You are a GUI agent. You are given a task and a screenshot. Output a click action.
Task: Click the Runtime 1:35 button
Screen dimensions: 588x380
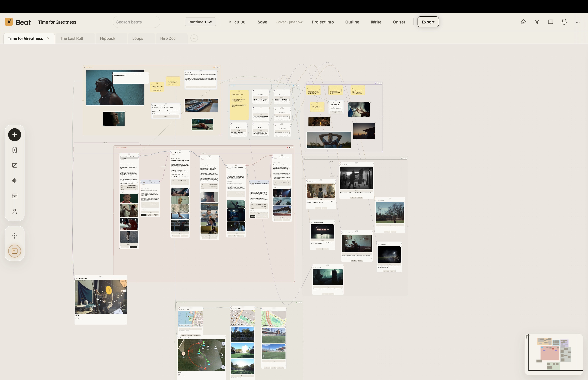tap(200, 22)
